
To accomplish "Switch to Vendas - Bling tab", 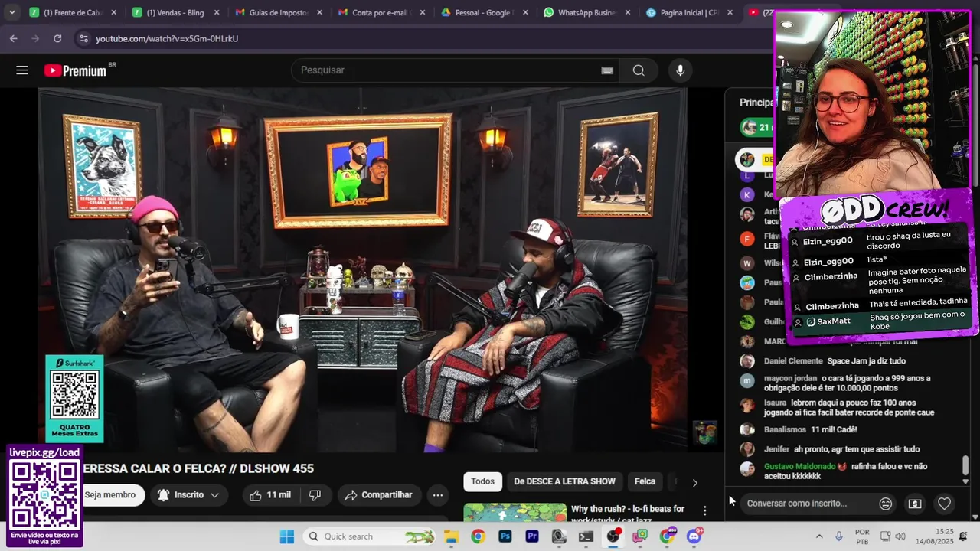I will tap(175, 12).
